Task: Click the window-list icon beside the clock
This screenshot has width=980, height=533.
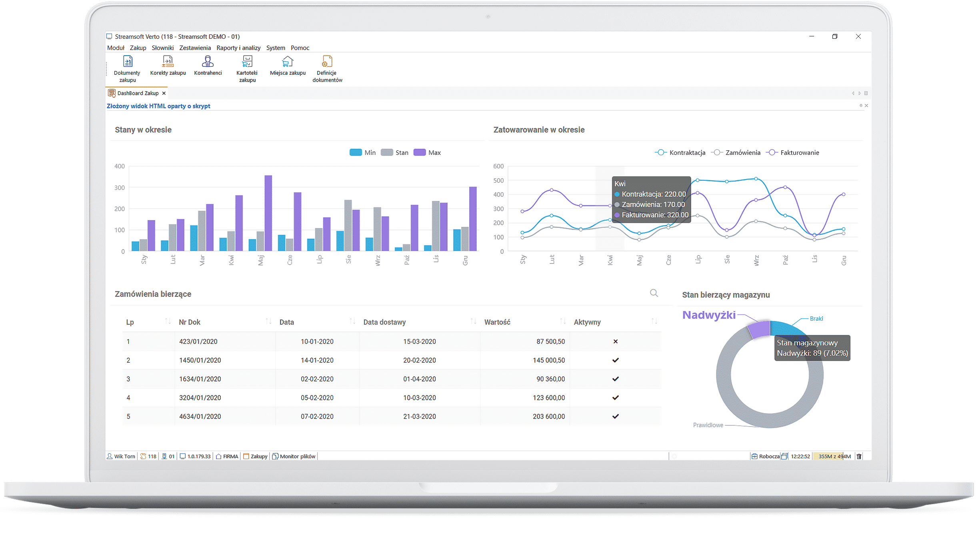Action: [x=784, y=456]
